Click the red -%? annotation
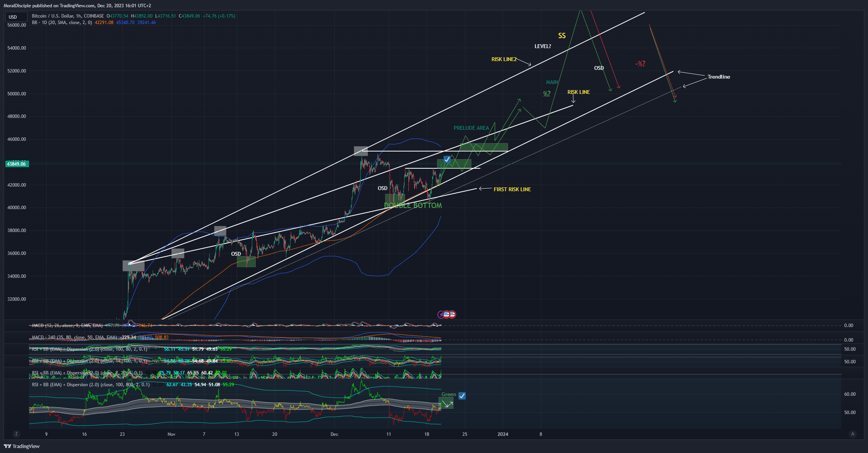 (x=640, y=64)
